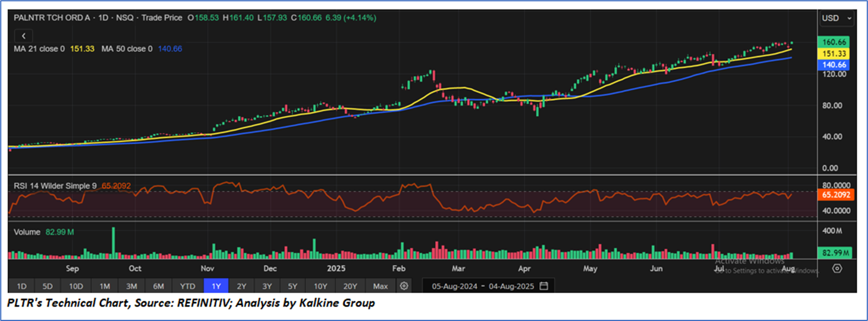Click the orange 65.2092 RSI tag
The image size is (868, 321).
click(836, 194)
